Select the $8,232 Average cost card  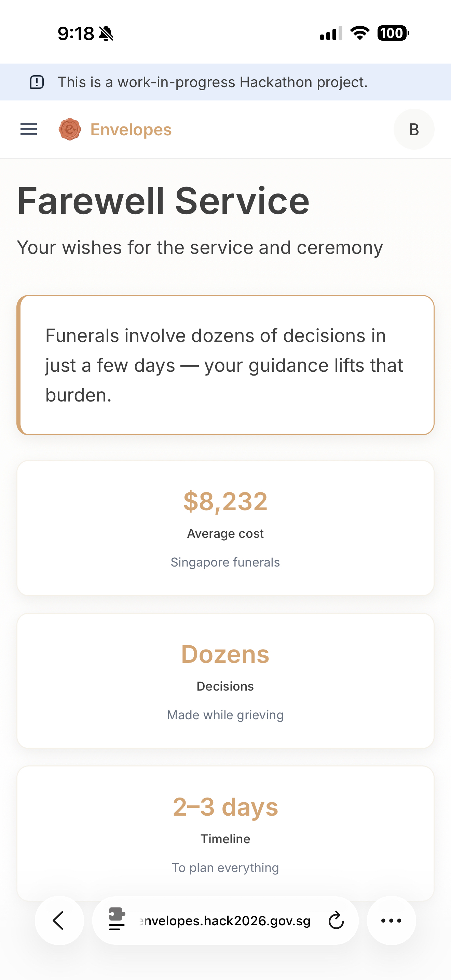click(x=225, y=528)
